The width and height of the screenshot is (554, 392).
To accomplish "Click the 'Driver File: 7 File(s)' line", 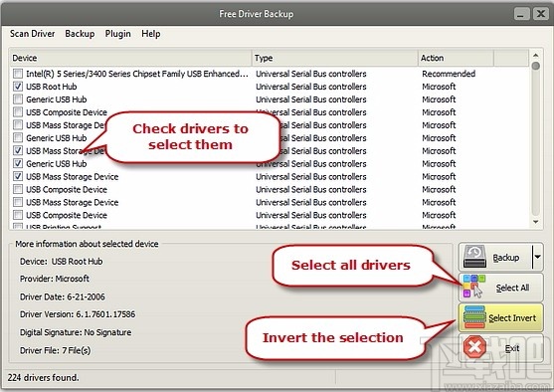I will point(55,350).
